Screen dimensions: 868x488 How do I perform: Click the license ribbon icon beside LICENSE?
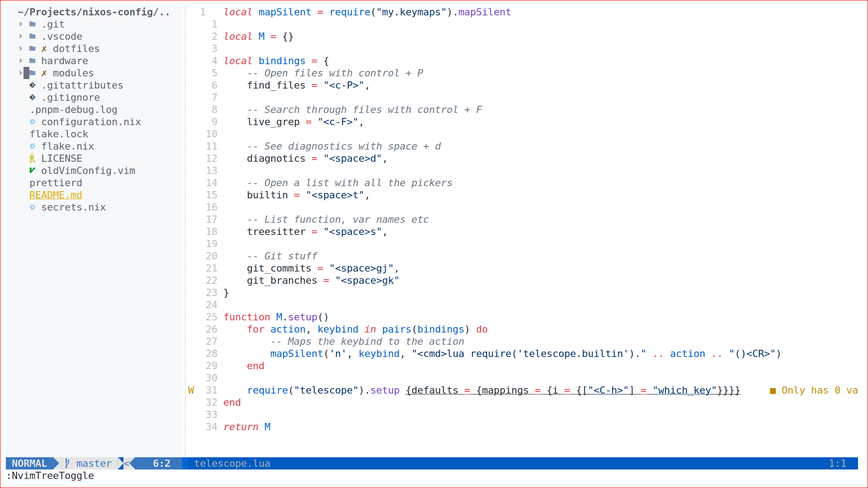pos(32,158)
